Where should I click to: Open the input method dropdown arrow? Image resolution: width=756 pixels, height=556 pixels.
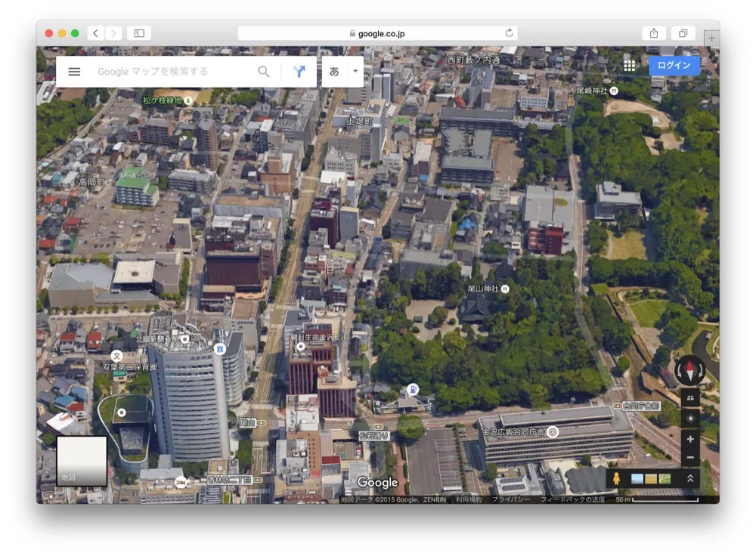pyautogui.click(x=354, y=71)
